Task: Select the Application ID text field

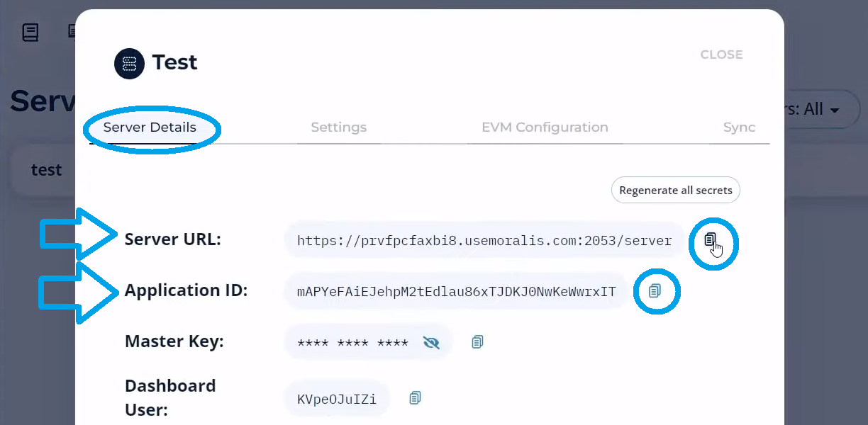Action: [x=456, y=291]
